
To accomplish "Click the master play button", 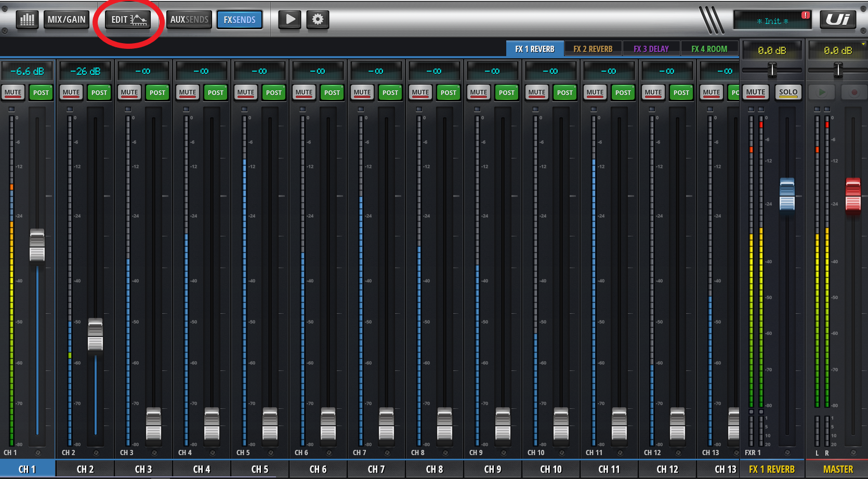I will pyautogui.click(x=822, y=92).
